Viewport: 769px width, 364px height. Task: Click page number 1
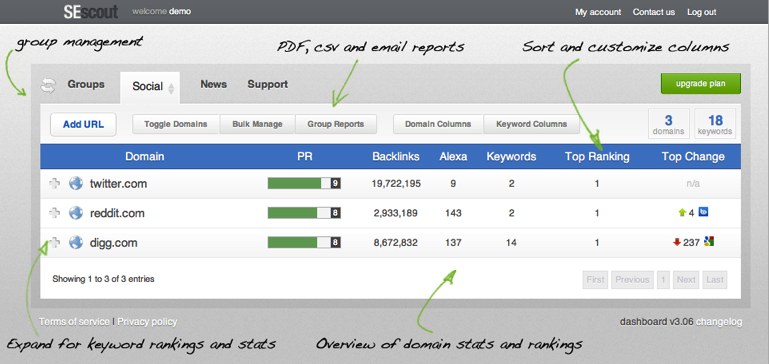[663, 280]
